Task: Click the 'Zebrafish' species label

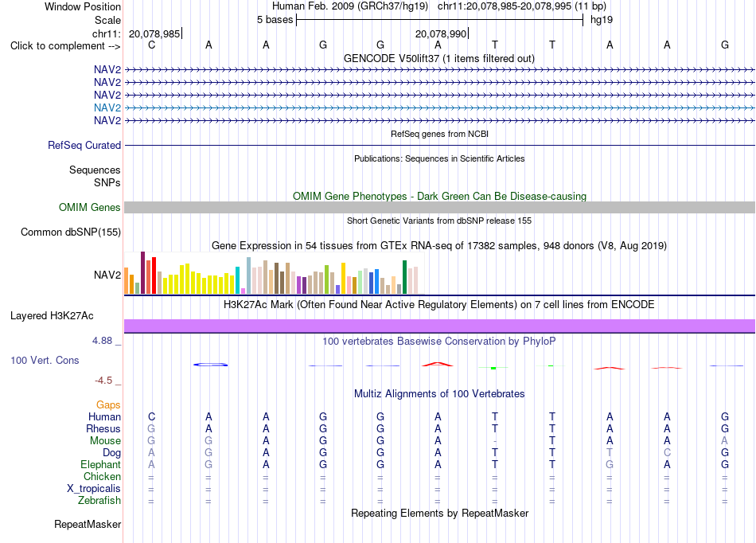Action: tap(99, 501)
